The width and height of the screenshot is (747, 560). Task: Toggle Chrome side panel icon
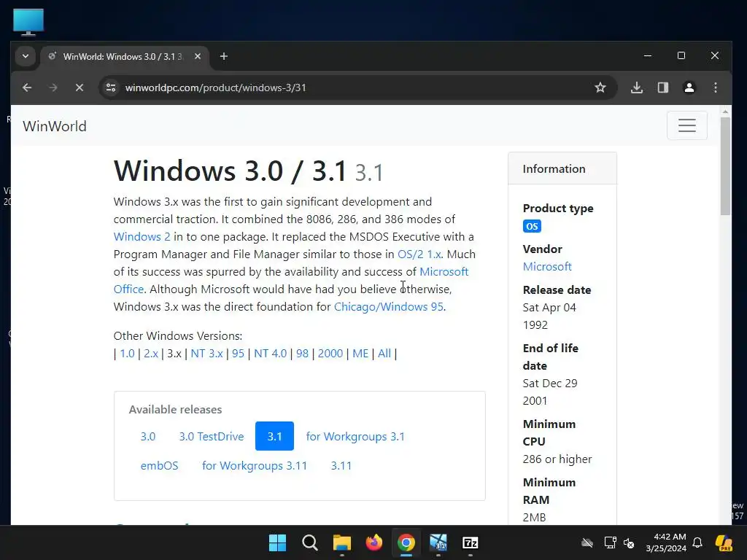663,87
